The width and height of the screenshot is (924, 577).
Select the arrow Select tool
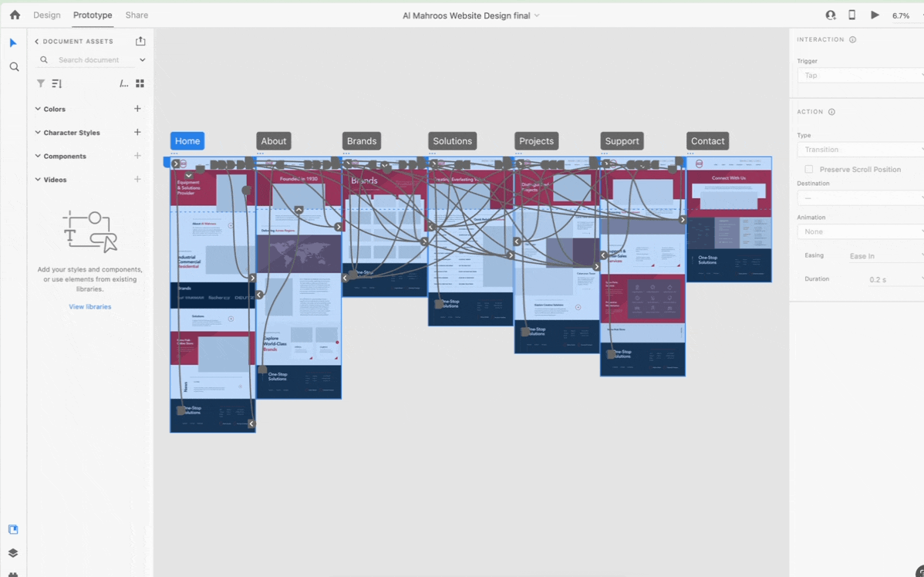14,43
